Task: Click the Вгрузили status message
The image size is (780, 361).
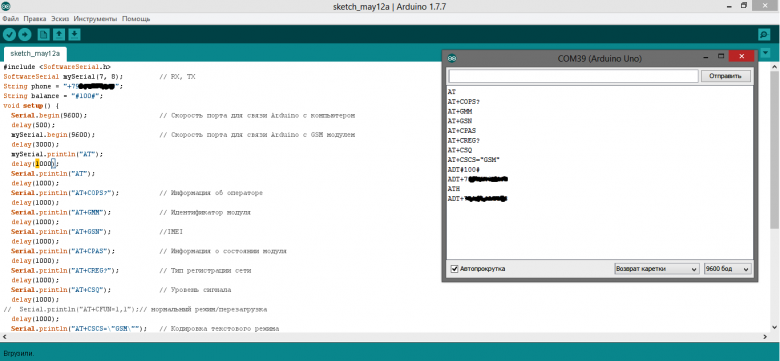Action: click(x=19, y=354)
